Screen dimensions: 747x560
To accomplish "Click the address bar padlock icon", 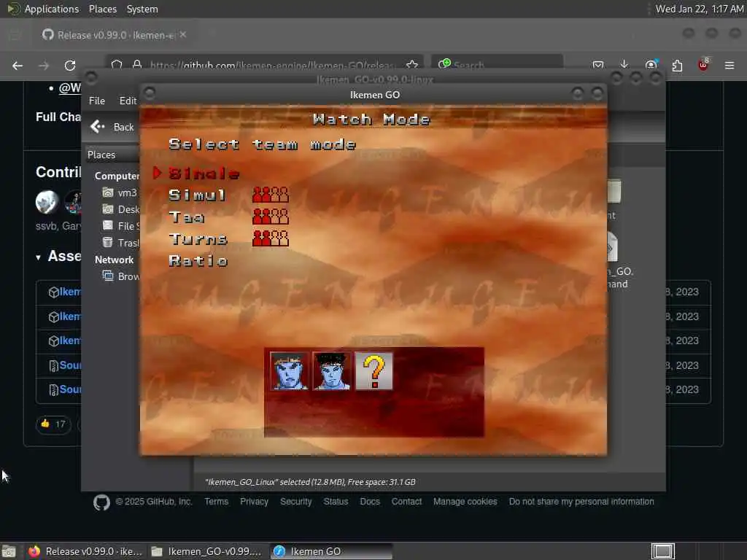I will pyautogui.click(x=136, y=65).
